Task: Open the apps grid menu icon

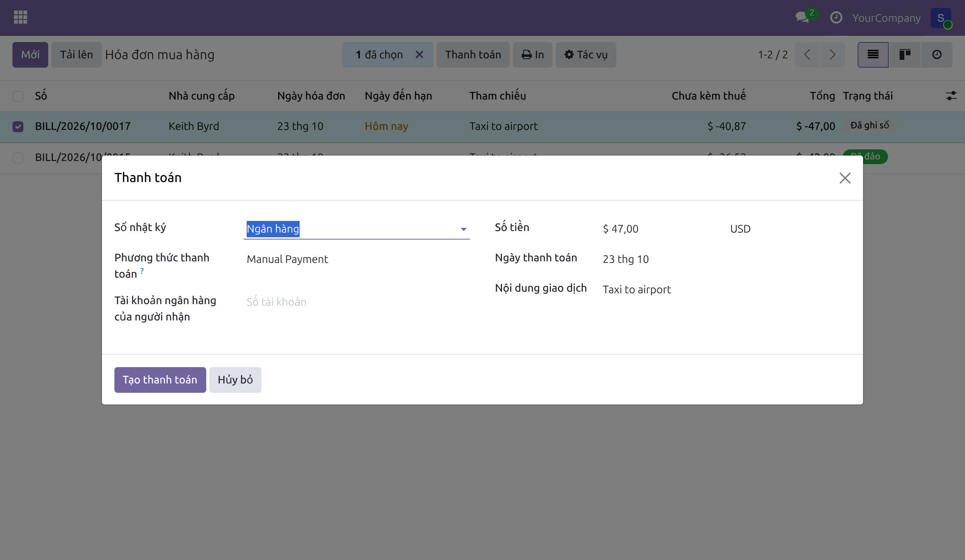Action: [20, 17]
